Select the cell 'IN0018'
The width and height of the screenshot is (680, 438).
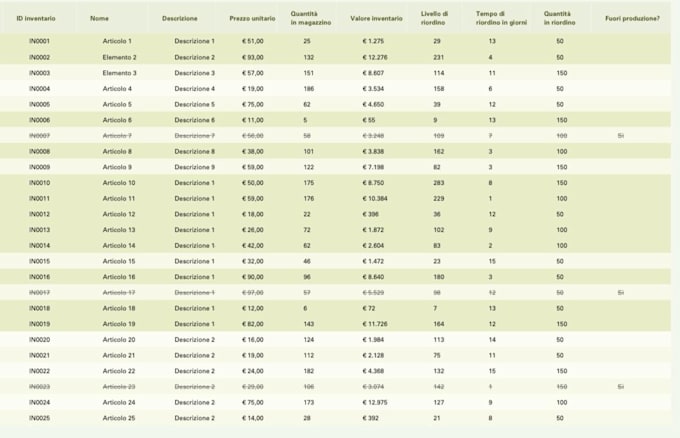(x=39, y=308)
